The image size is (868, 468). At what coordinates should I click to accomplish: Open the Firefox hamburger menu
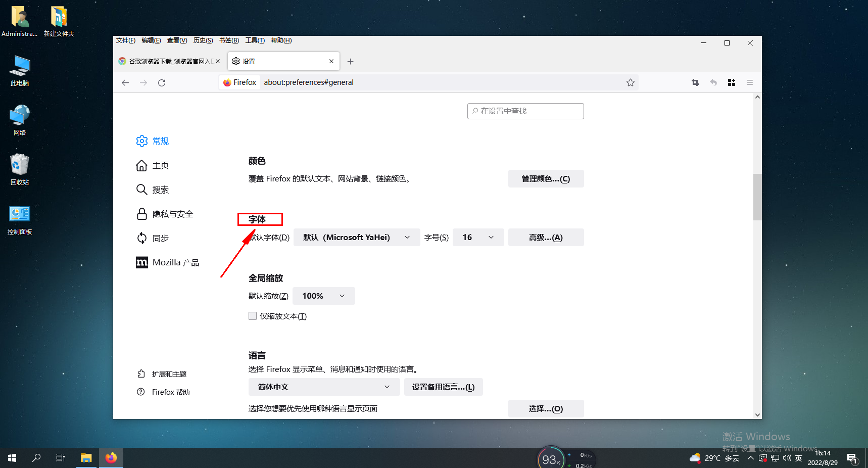point(750,82)
